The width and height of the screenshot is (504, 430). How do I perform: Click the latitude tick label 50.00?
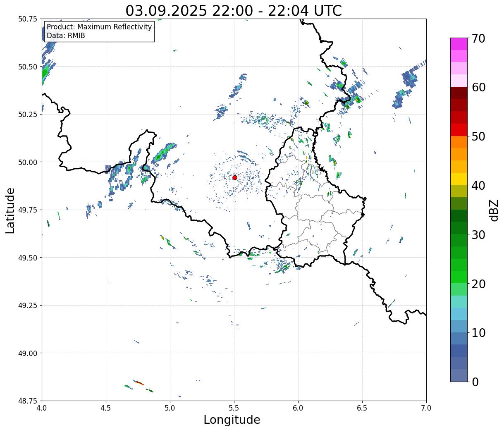(28, 162)
